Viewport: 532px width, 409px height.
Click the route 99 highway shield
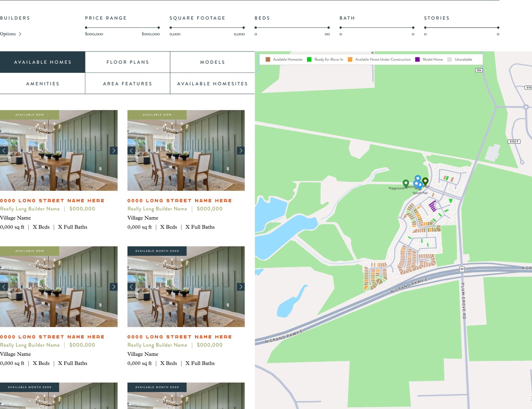[x=462, y=269]
